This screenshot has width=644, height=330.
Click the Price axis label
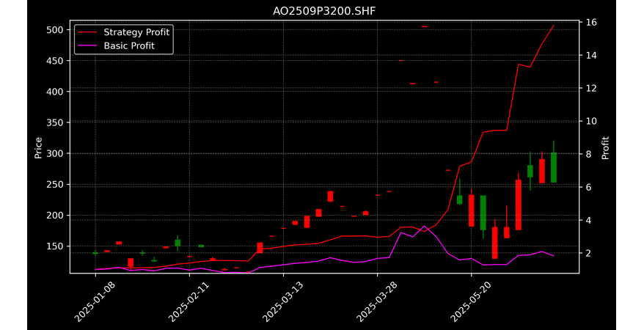tap(38, 147)
